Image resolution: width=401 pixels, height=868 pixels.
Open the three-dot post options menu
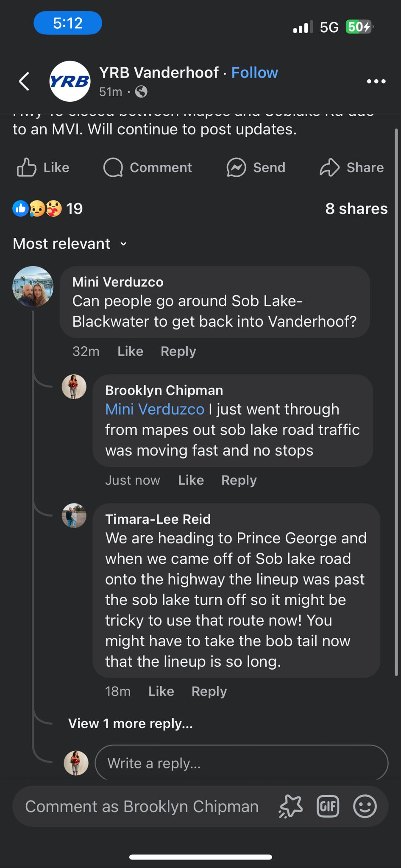click(376, 81)
